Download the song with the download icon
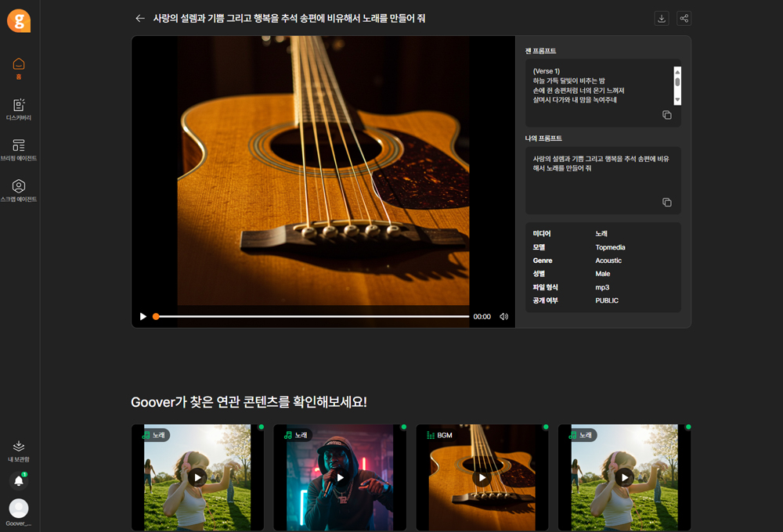 [x=662, y=19]
